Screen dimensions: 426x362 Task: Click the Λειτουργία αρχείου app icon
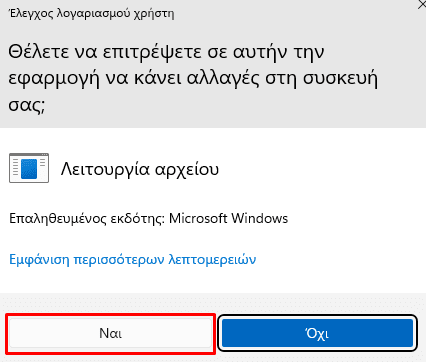click(29, 168)
